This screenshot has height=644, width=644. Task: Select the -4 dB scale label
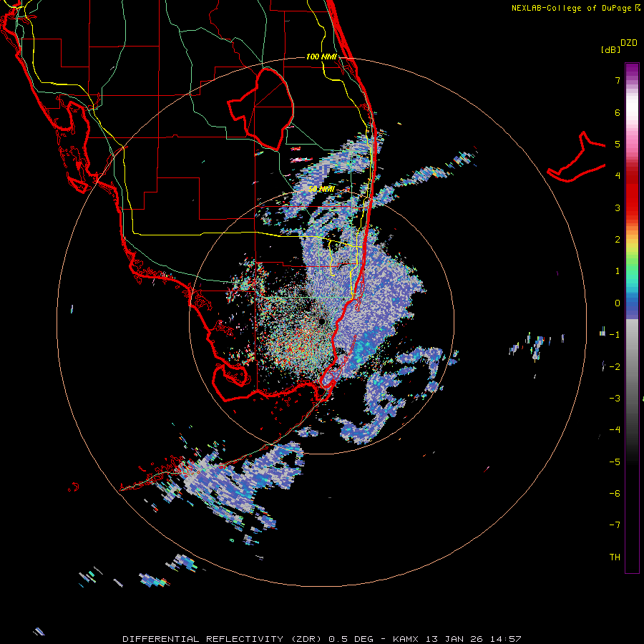[x=615, y=430]
